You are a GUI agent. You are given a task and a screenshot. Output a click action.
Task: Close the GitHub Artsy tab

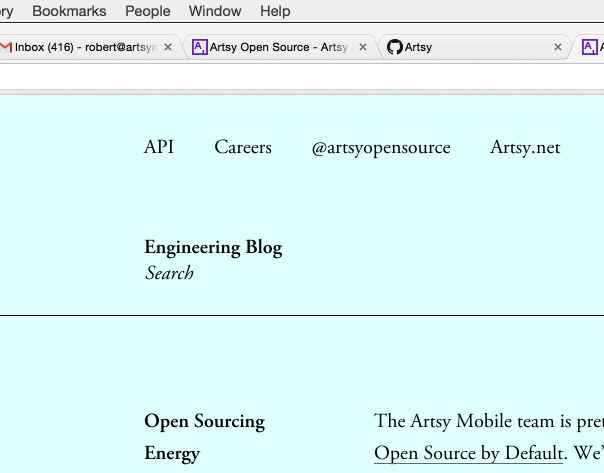(558, 47)
